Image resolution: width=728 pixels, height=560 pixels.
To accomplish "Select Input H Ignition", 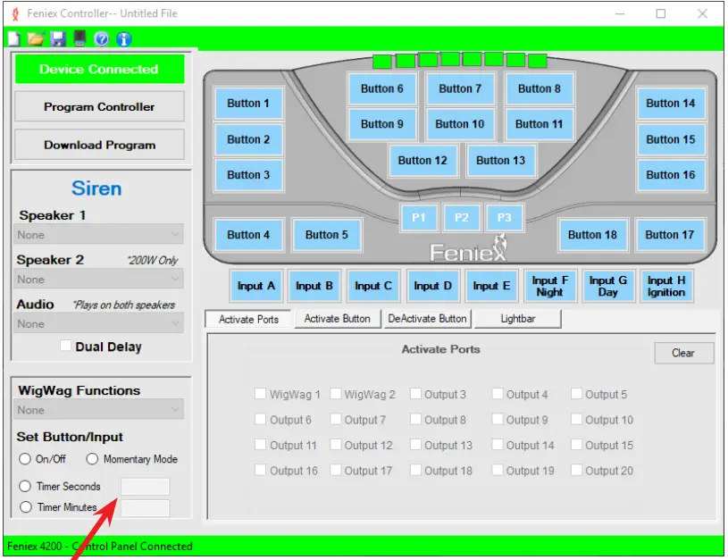I will [666, 286].
